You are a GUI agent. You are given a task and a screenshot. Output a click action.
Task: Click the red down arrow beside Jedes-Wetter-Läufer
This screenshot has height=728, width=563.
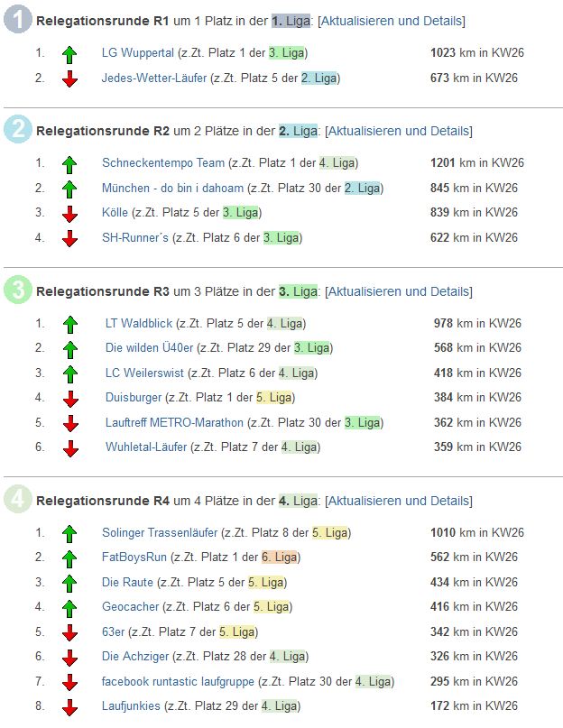pos(69,79)
